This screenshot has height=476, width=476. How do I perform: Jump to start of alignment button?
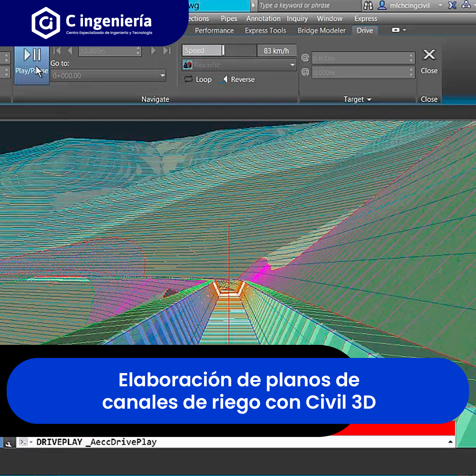[57, 51]
